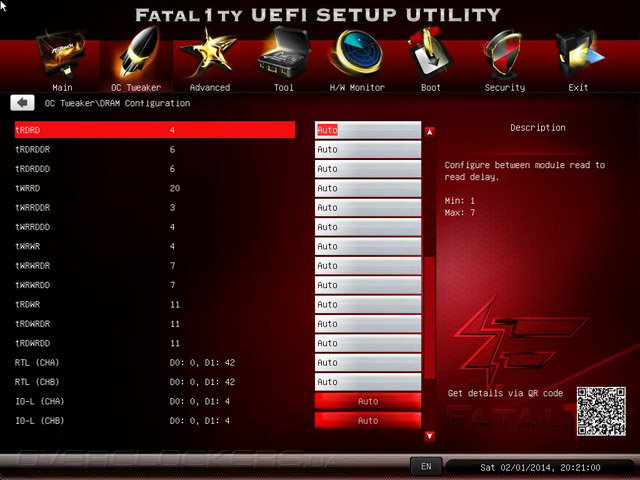Click the QR code image
Image resolution: width=640 pixels, height=480 pixels.
[x=601, y=411]
